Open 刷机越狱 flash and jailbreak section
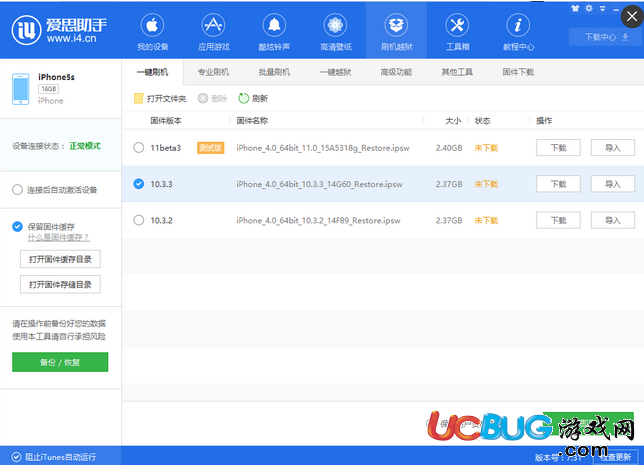The height and width of the screenshot is (465, 644). click(x=396, y=32)
